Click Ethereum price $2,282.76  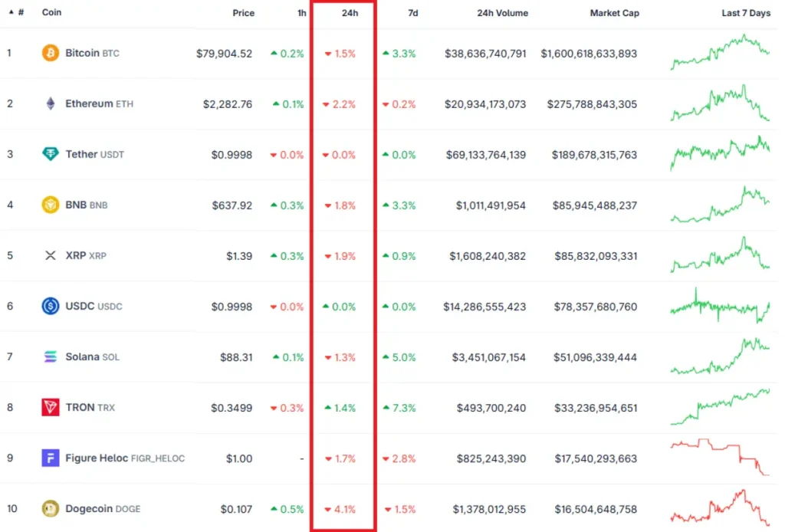pyautogui.click(x=227, y=104)
